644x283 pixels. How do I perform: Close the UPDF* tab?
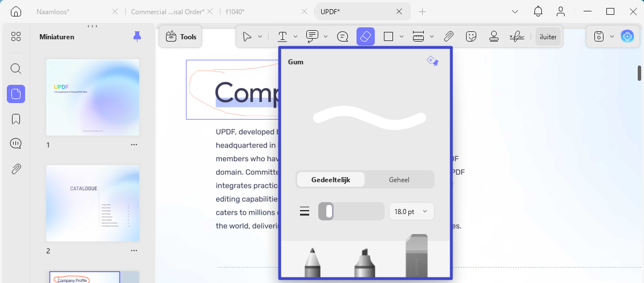[399, 11]
